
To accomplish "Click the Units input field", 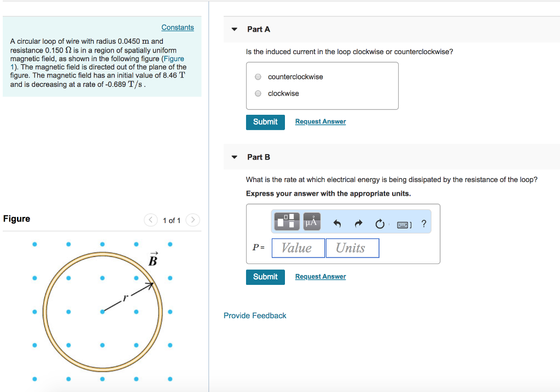I will (x=352, y=248).
